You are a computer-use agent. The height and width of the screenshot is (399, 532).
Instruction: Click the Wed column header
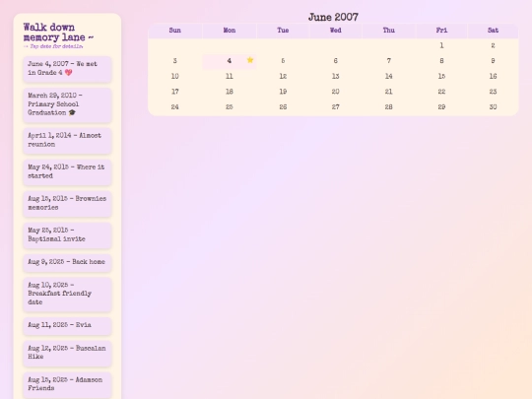point(336,31)
